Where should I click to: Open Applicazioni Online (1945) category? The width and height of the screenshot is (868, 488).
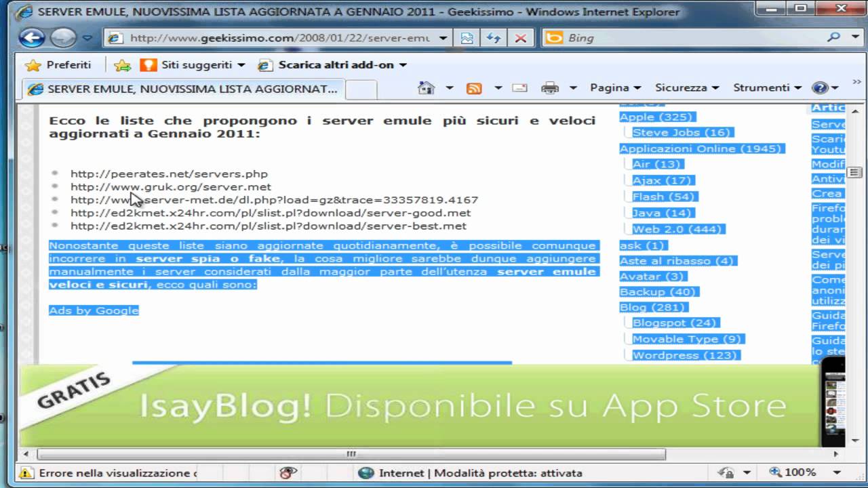click(x=702, y=148)
